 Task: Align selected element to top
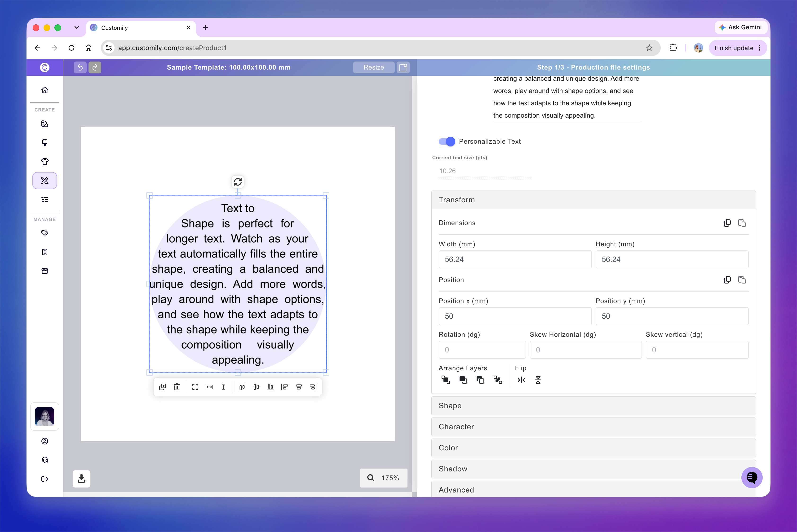coord(242,387)
